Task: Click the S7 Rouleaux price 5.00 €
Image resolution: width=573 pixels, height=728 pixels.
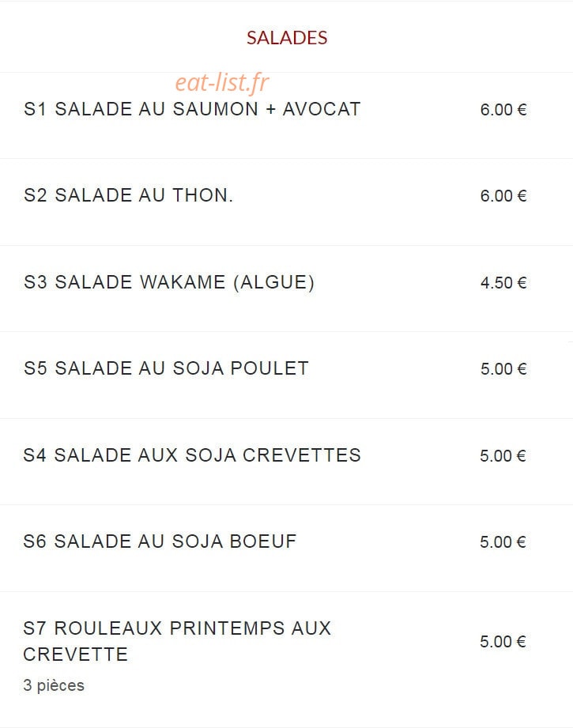Action: point(503,642)
